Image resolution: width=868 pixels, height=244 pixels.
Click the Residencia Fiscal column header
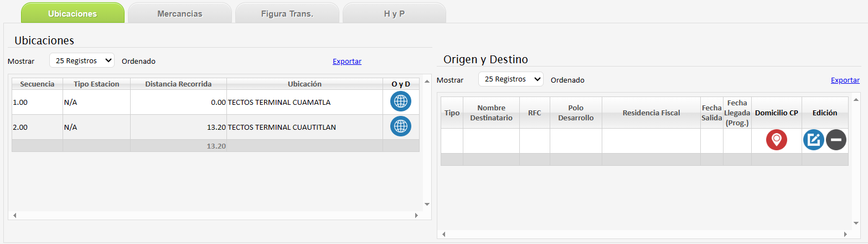[x=651, y=113]
